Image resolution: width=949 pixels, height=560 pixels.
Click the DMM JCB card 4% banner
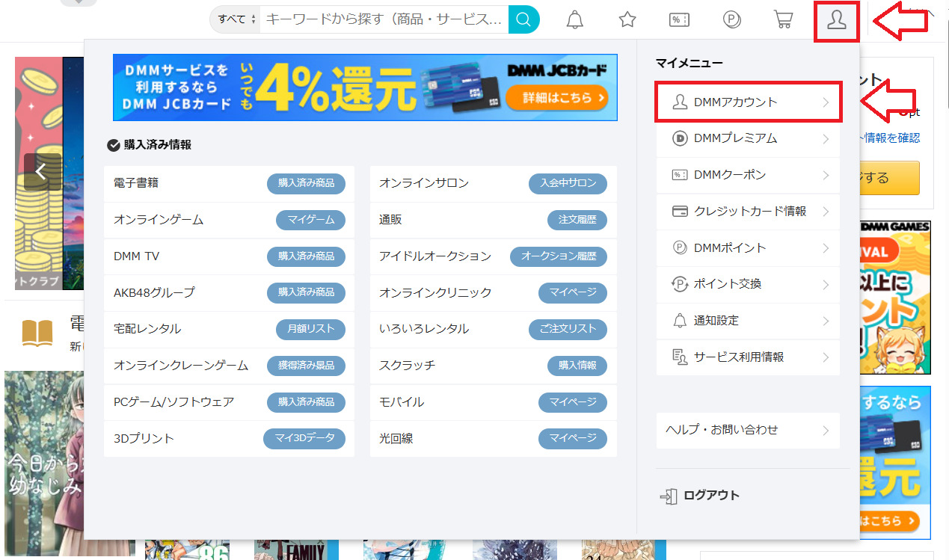(365, 87)
